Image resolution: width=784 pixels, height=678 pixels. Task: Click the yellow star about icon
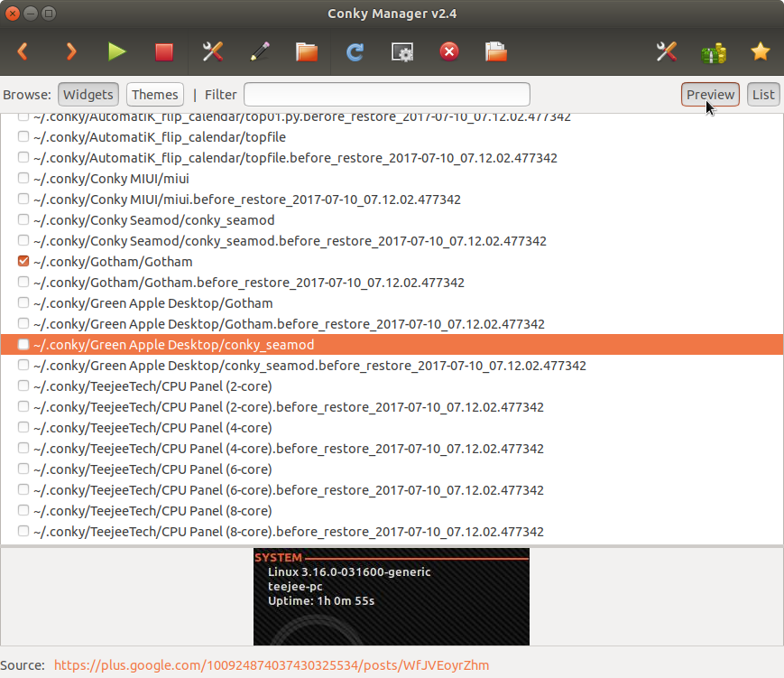click(x=760, y=51)
